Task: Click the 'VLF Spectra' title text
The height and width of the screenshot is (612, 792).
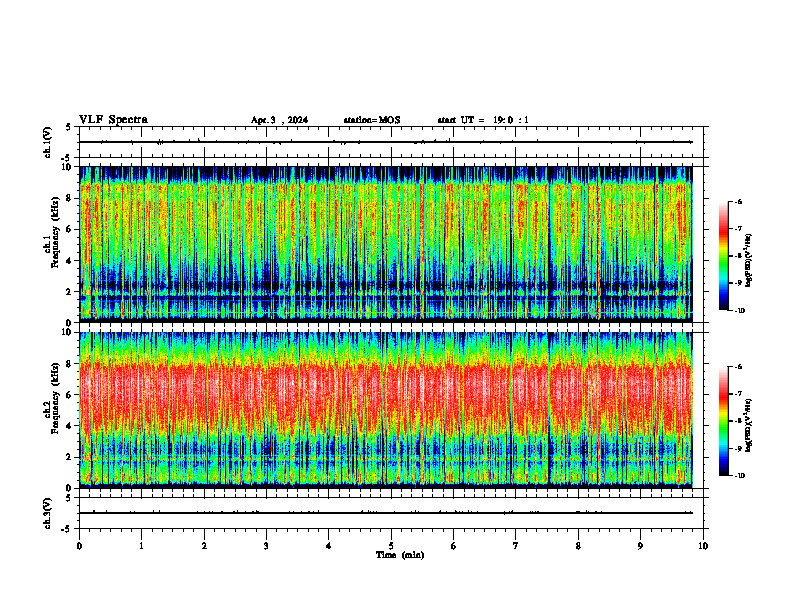Action: click(x=113, y=120)
